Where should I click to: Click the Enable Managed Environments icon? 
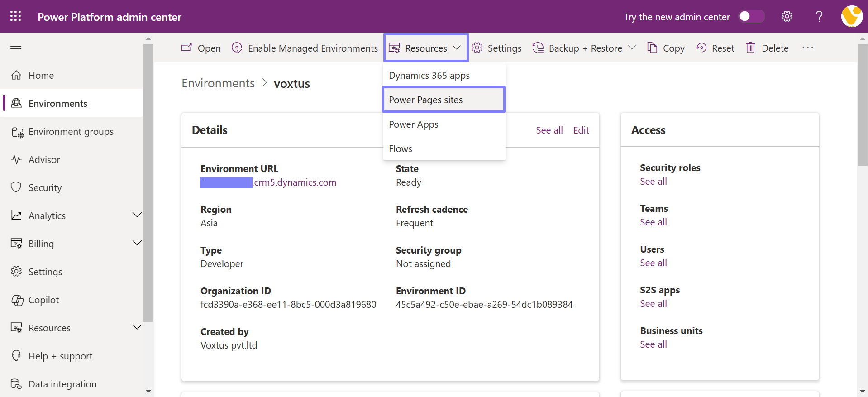[x=237, y=48]
